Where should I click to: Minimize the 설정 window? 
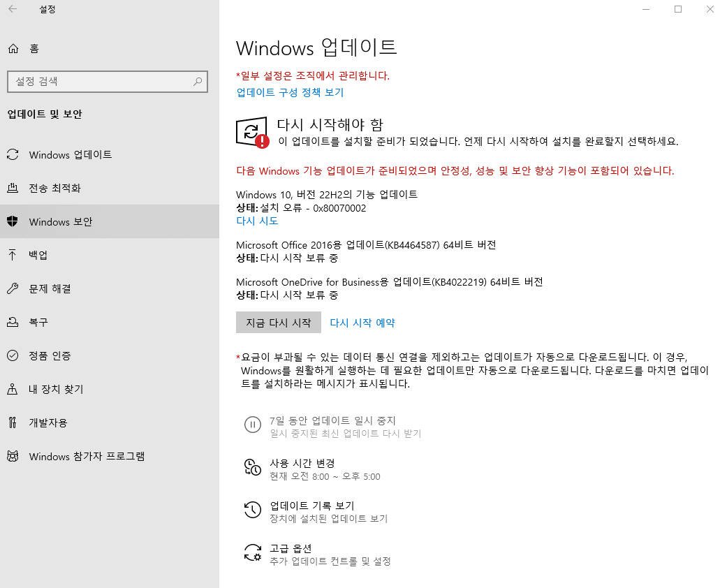tap(645, 8)
